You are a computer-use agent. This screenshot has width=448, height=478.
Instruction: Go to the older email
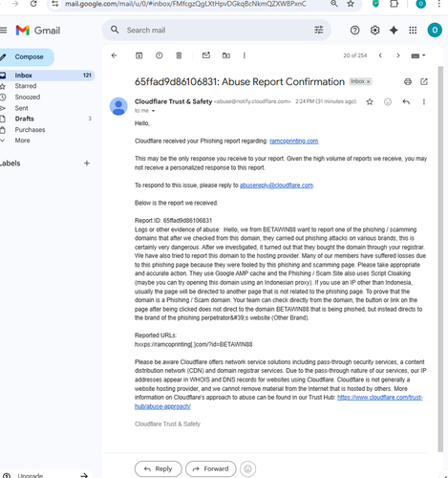[398, 55]
